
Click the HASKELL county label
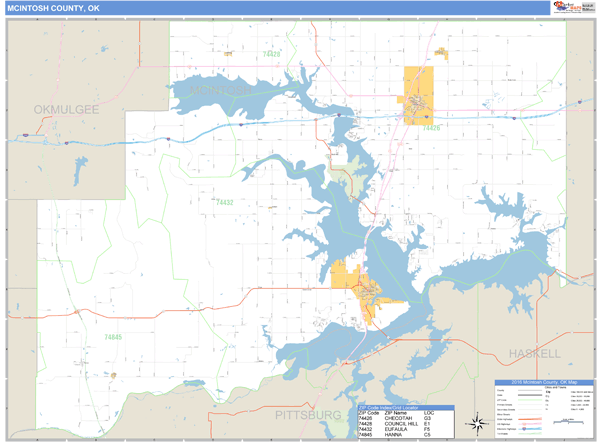[x=535, y=354]
